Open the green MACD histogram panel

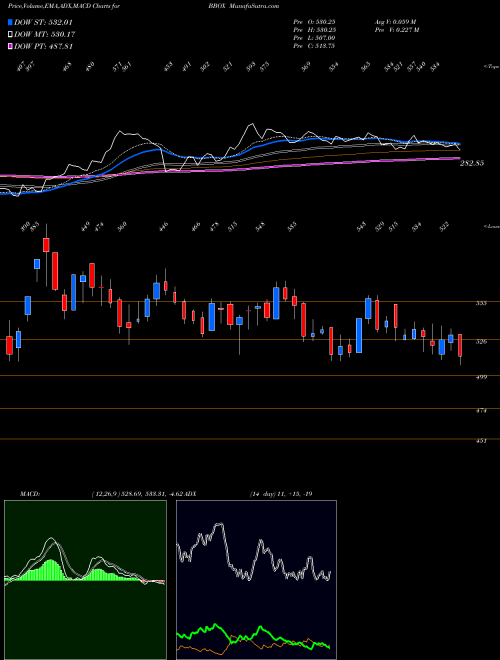click(85, 580)
